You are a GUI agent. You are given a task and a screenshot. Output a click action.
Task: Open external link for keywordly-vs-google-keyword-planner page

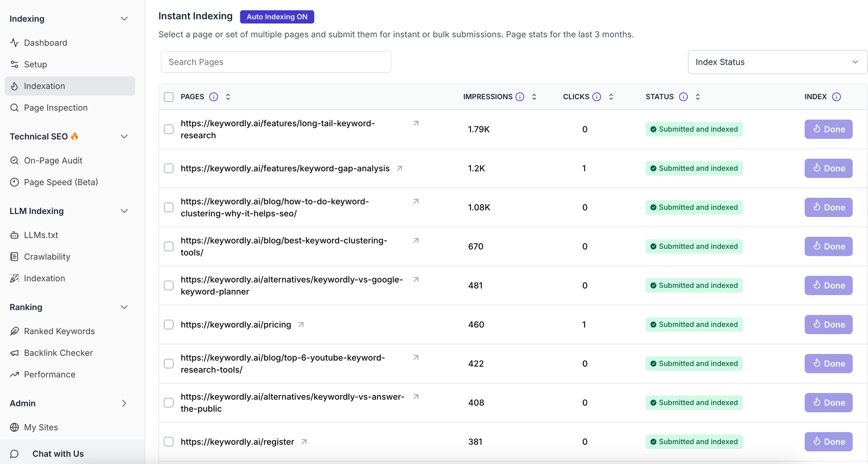[416, 280]
